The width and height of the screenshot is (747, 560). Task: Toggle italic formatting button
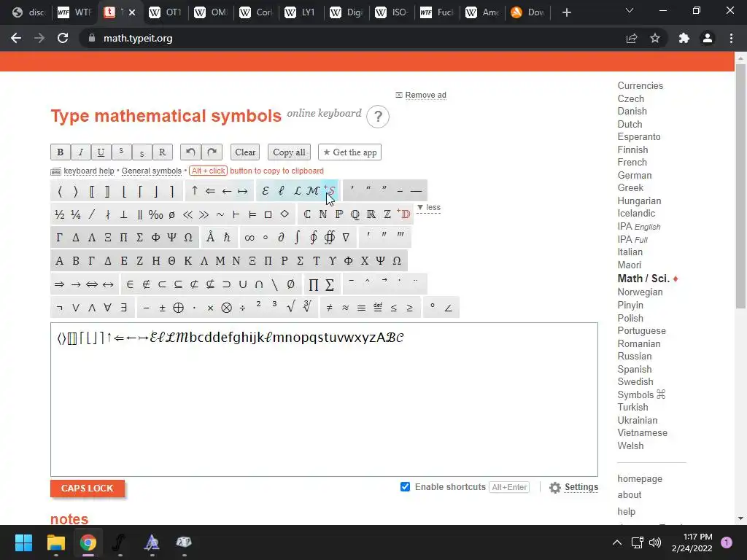[x=81, y=152]
